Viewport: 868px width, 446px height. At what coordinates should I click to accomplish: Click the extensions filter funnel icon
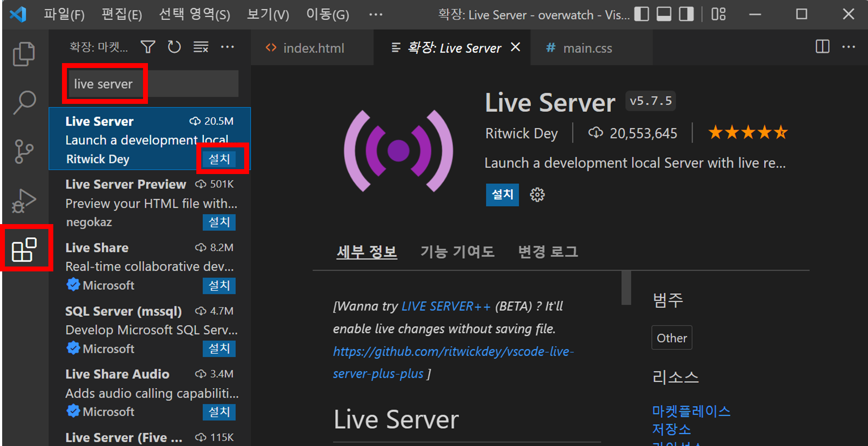coord(148,47)
